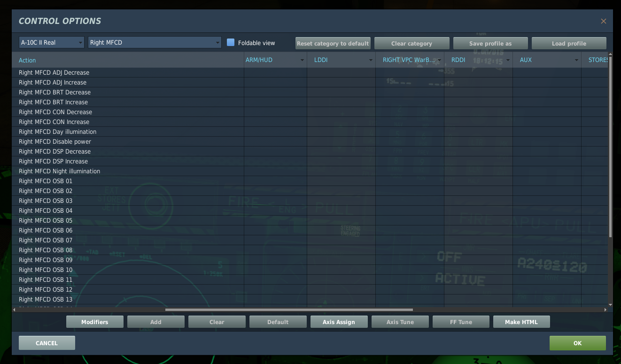Viewport: 621px width, 364px height.
Task: Click the Axis Assign button
Action: coord(338,322)
